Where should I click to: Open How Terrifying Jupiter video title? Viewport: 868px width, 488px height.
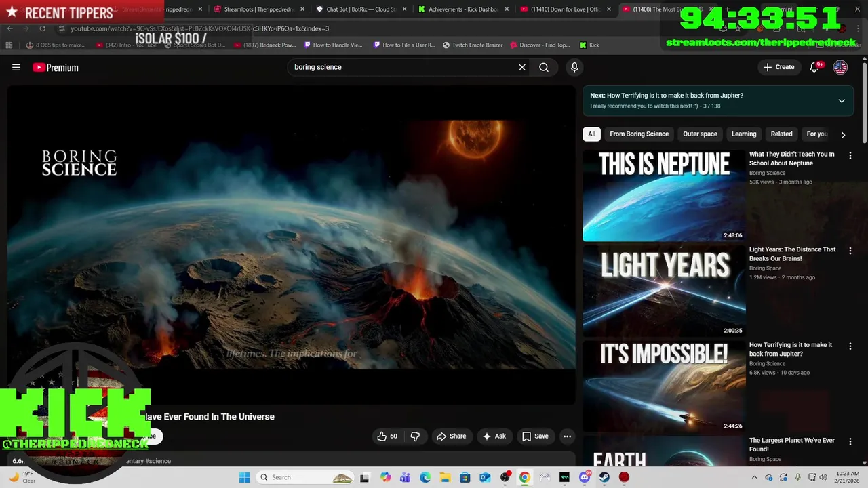tap(790, 349)
